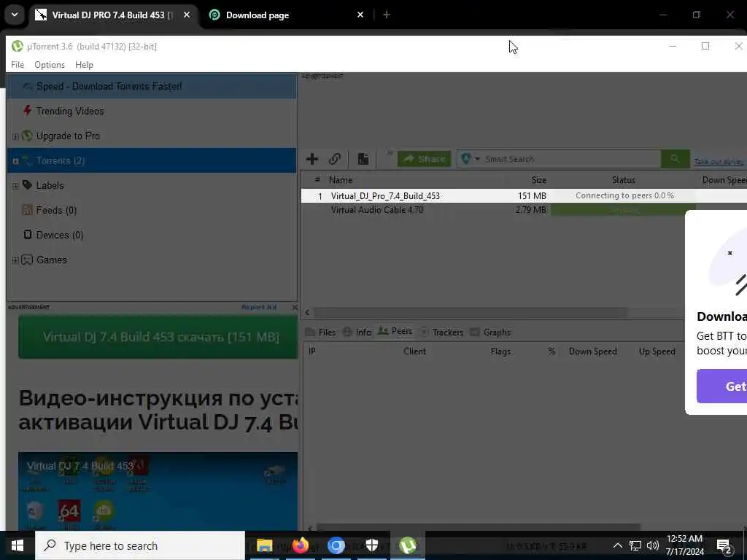Close the sidebar advertisement
This screenshot has height=560, width=747.
(x=295, y=308)
